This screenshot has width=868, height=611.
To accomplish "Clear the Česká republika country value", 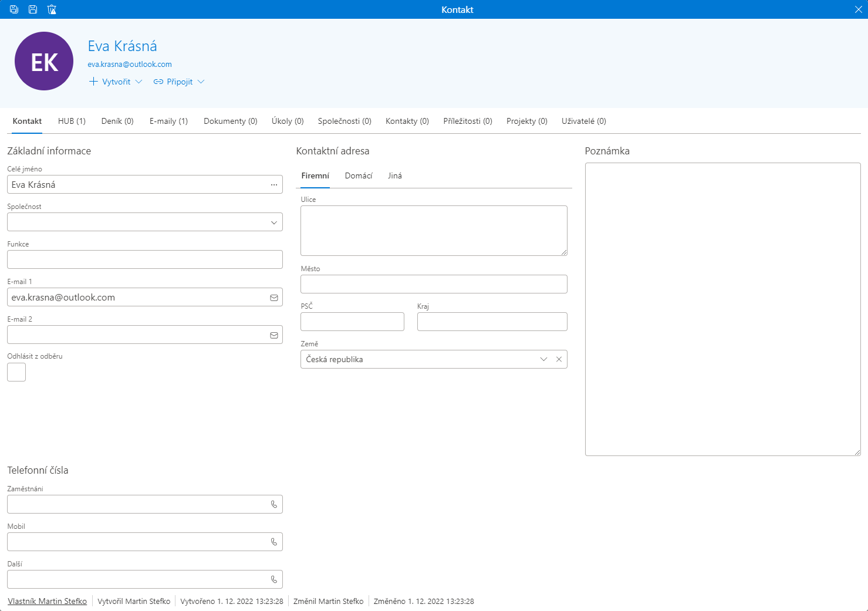I will tap(559, 359).
